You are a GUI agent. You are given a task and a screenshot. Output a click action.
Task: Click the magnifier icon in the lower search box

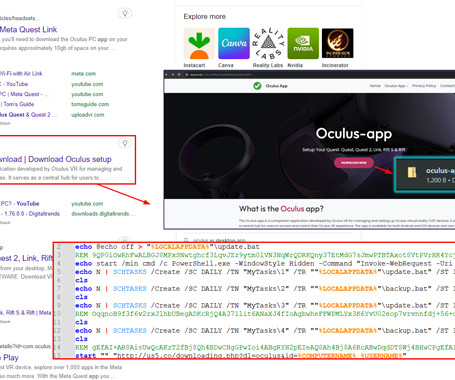tap(187, 240)
